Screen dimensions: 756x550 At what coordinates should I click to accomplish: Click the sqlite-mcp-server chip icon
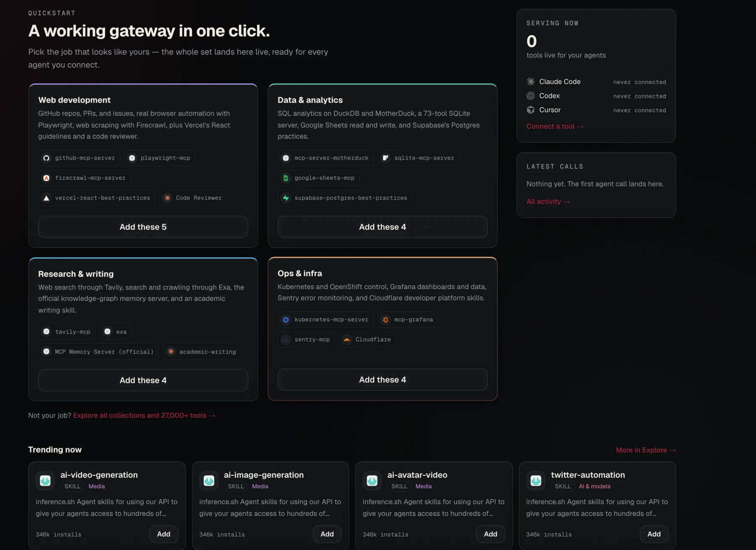click(x=386, y=158)
